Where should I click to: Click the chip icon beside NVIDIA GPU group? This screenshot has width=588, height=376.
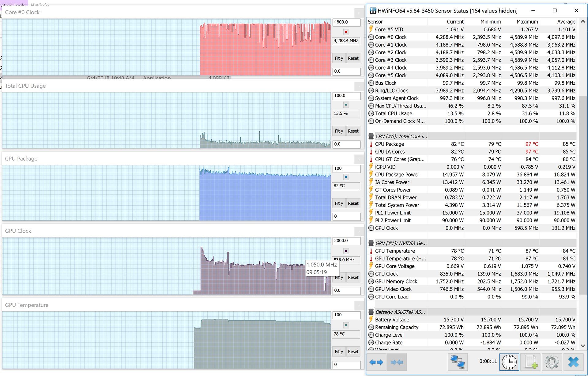[x=371, y=243]
